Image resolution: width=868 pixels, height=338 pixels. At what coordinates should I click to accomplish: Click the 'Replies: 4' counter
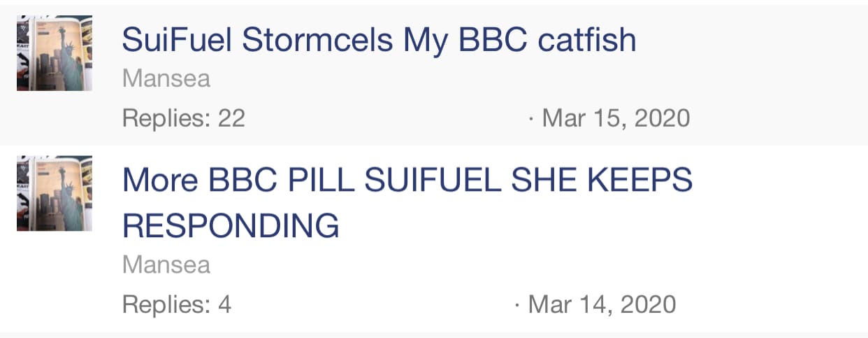click(x=176, y=304)
